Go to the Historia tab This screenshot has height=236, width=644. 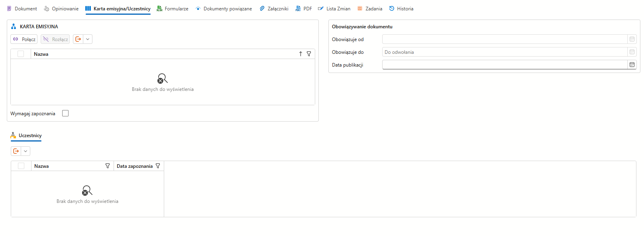coord(401,8)
